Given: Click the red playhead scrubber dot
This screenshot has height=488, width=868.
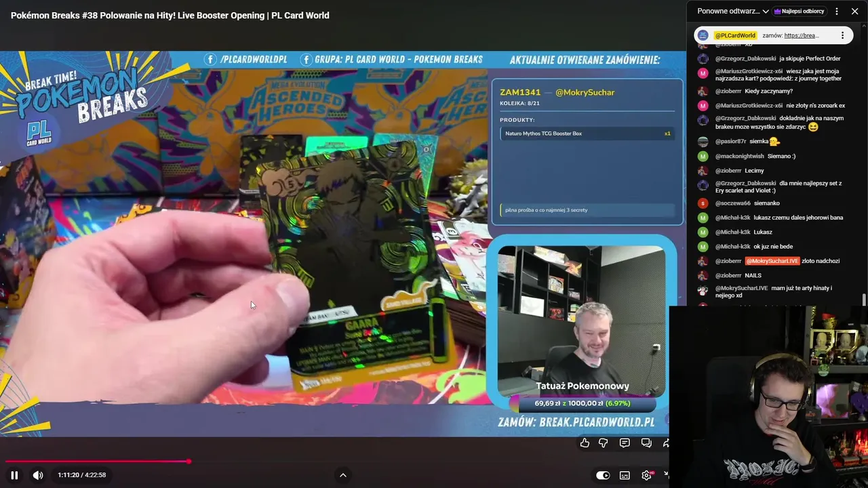Looking at the screenshot, I should [x=189, y=462].
